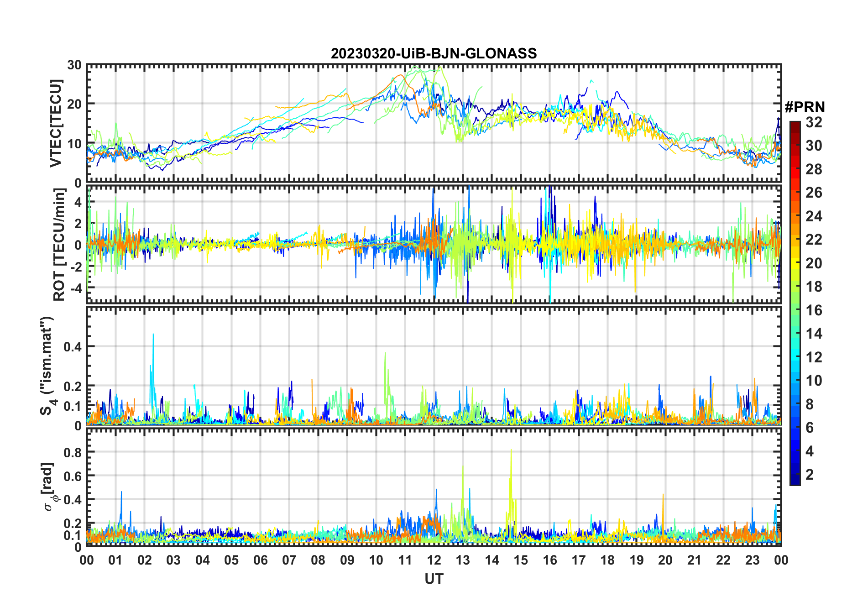Select colorbar tick label 24
868x607 pixels.
814,216
